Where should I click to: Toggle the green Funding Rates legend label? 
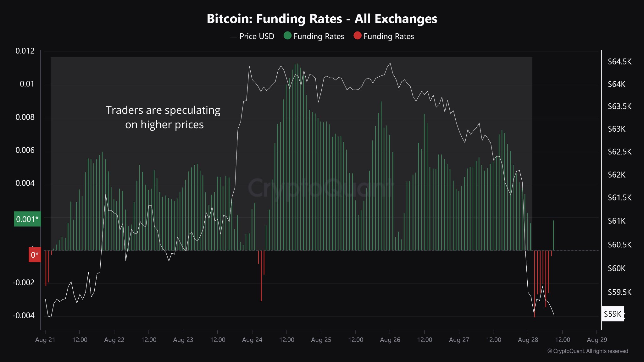coord(319,36)
